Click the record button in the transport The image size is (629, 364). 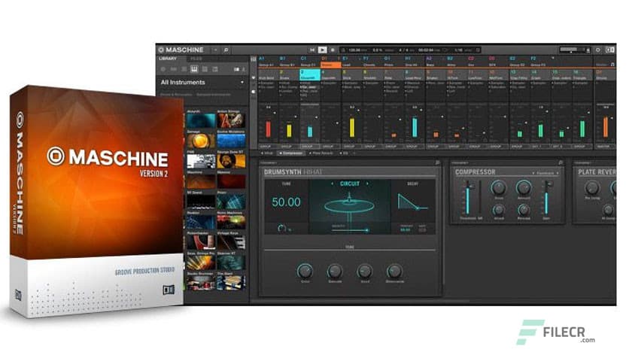333,50
